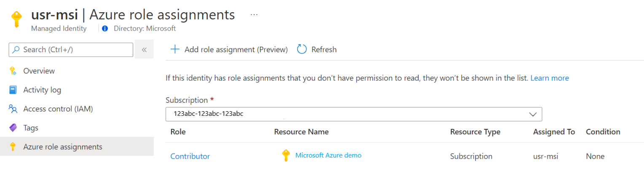This screenshot has width=644, height=187.
Task: Click the Refresh circular arrow icon
Action: (x=302, y=49)
